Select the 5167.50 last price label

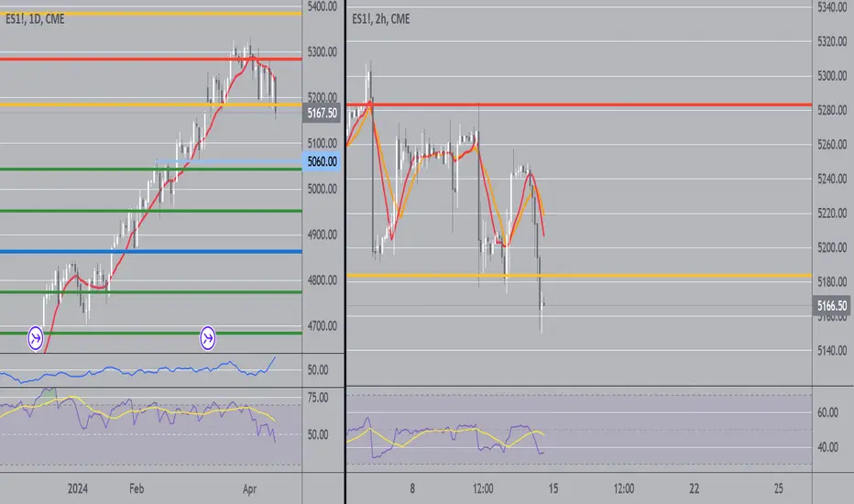pos(322,114)
